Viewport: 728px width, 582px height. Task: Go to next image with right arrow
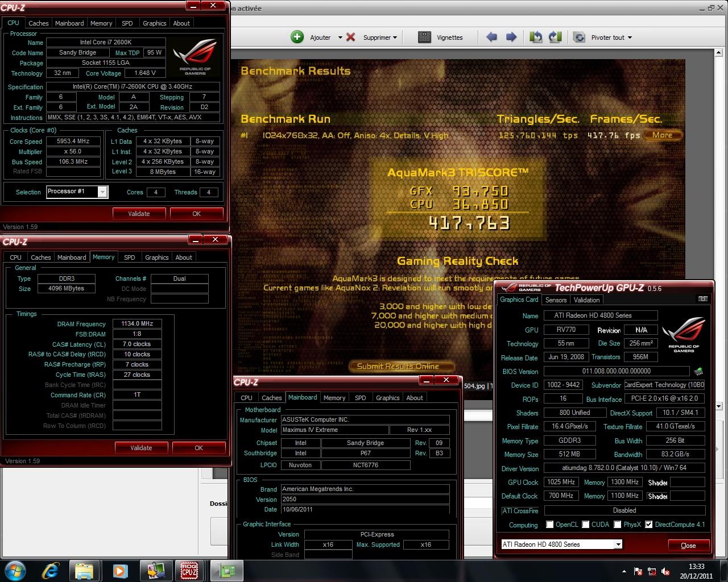(511, 37)
